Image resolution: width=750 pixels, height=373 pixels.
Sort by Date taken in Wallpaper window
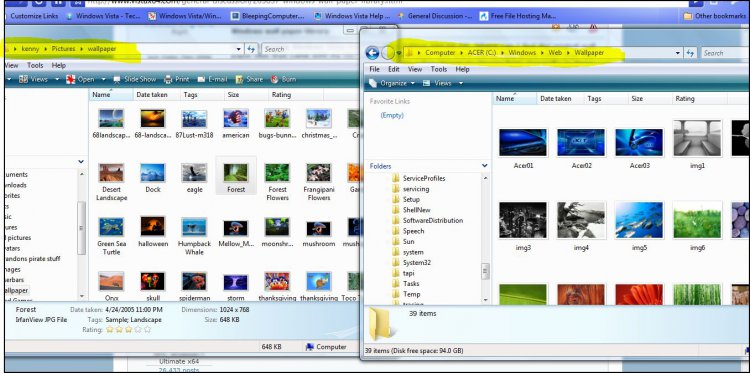click(x=556, y=99)
